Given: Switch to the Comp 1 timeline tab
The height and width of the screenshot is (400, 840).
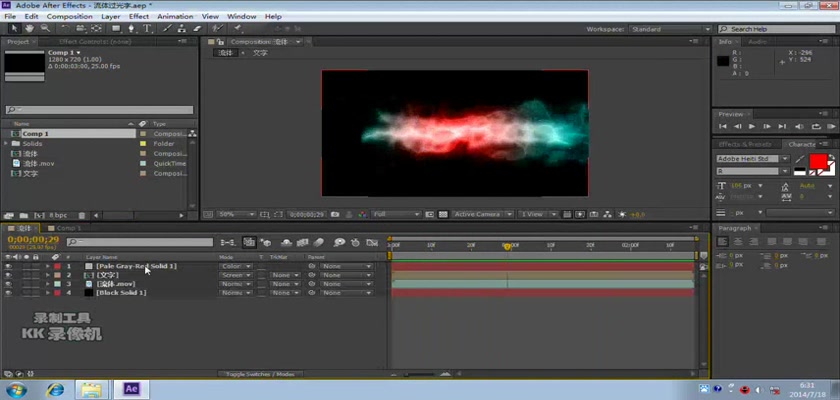Looking at the screenshot, I should (x=69, y=228).
